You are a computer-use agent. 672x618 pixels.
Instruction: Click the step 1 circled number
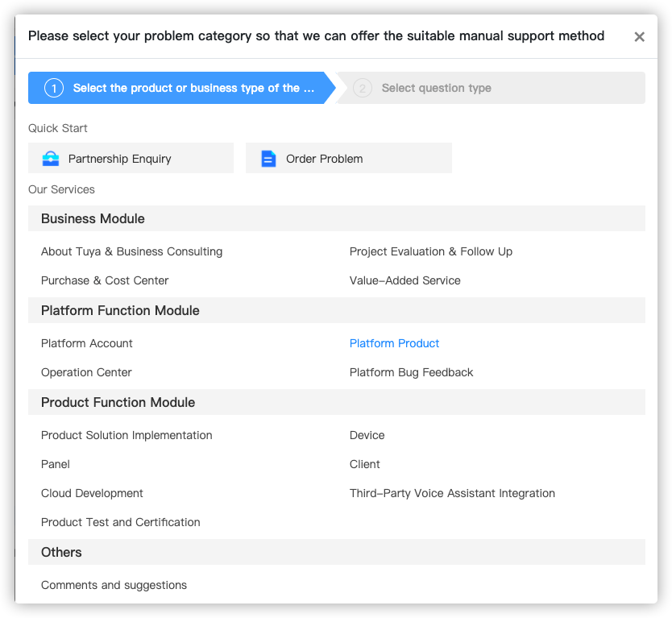tap(53, 89)
